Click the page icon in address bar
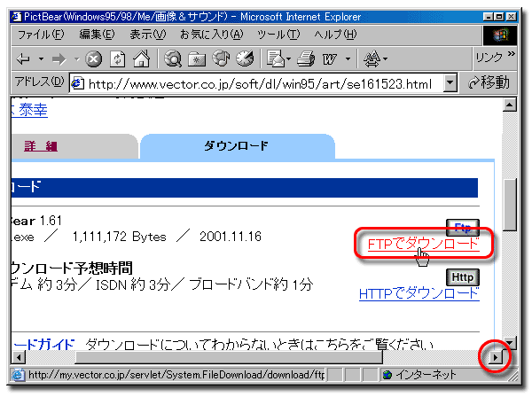 [x=78, y=83]
